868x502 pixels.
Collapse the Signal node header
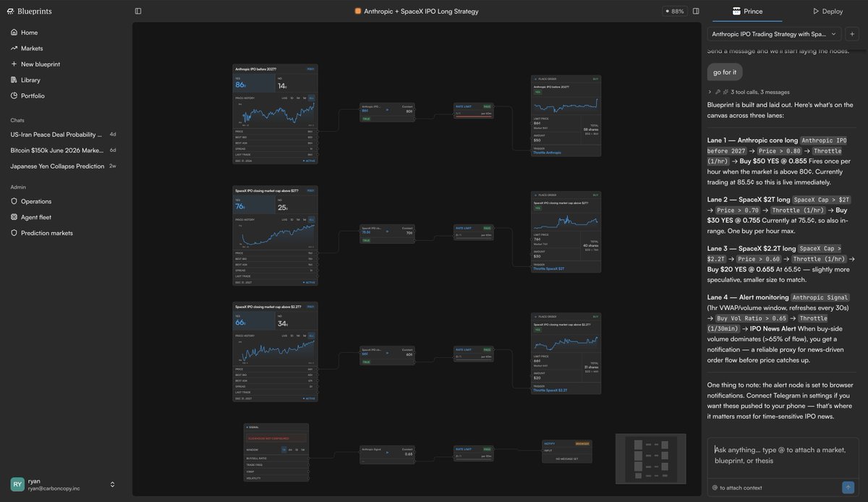click(276, 427)
